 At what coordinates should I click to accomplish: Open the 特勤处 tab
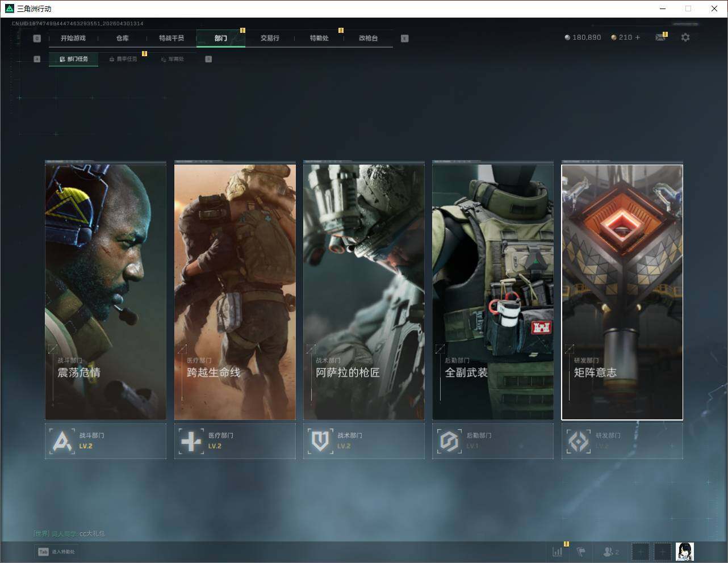[x=319, y=38]
